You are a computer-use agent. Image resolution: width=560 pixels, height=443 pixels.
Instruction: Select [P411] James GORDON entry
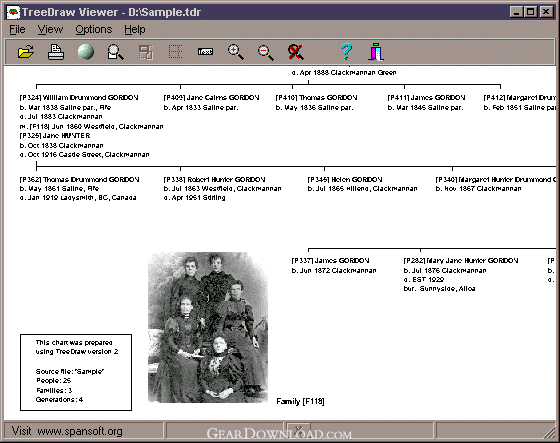coord(426,98)
